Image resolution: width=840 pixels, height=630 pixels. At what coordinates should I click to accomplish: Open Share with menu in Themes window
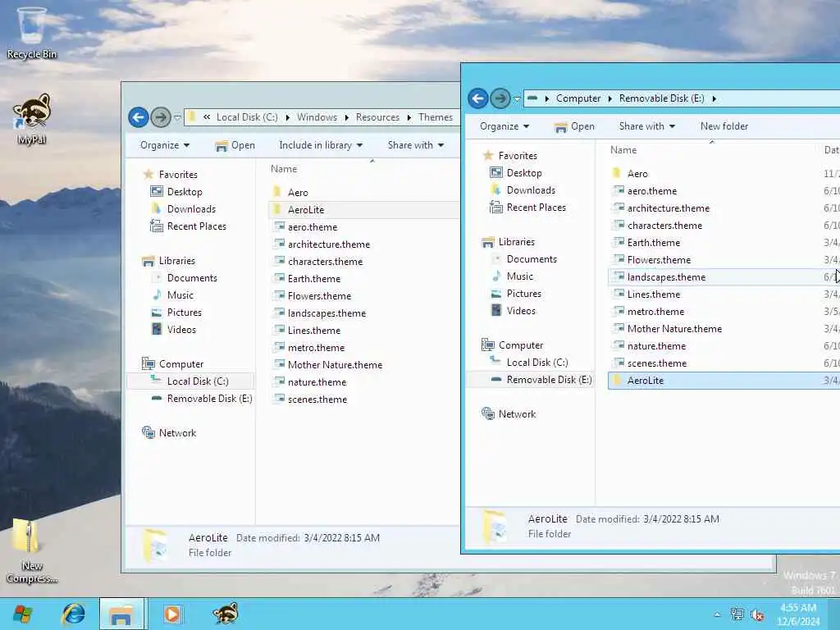(416, 145)
